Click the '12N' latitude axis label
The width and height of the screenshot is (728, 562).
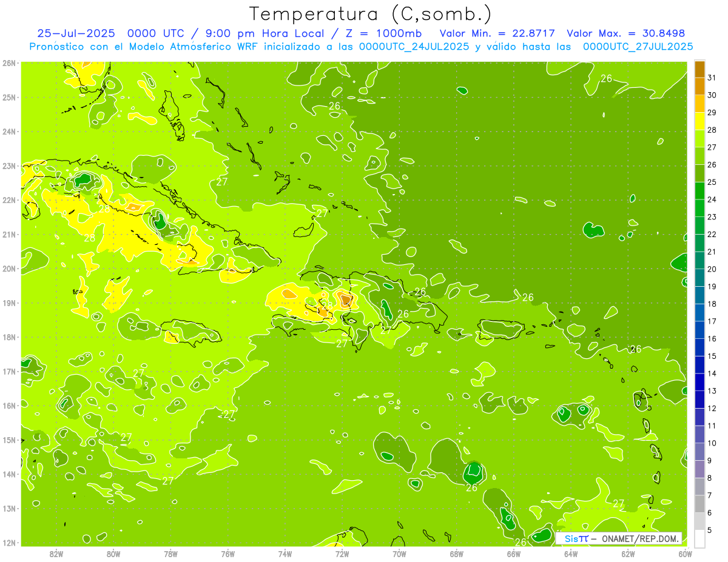pyautogui.click(x=9, y=543)
